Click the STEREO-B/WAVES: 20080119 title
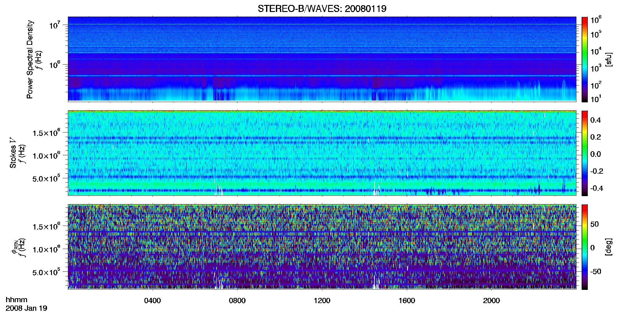The image size is (644, 332). [322, 9]
